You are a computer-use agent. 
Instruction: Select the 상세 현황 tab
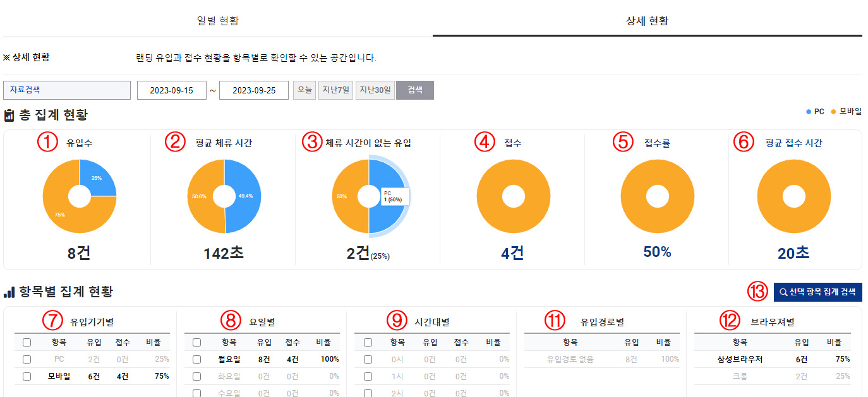(x=647, y=21)
